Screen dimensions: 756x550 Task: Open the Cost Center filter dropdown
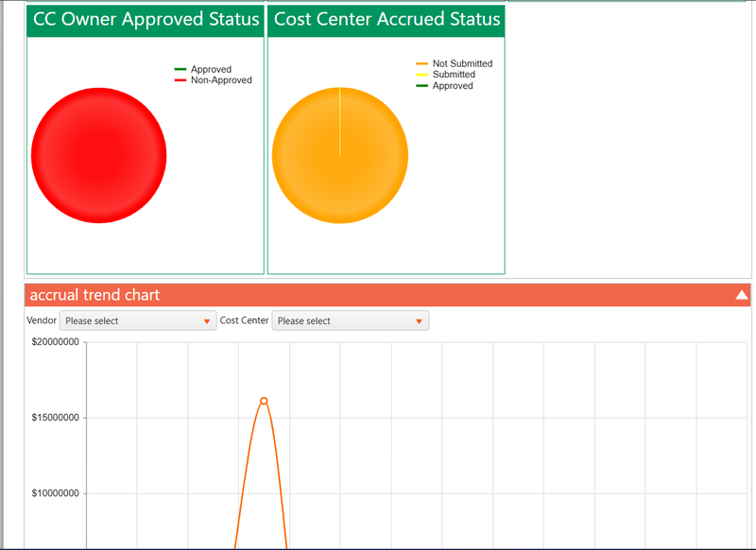[x=351, y=321]
